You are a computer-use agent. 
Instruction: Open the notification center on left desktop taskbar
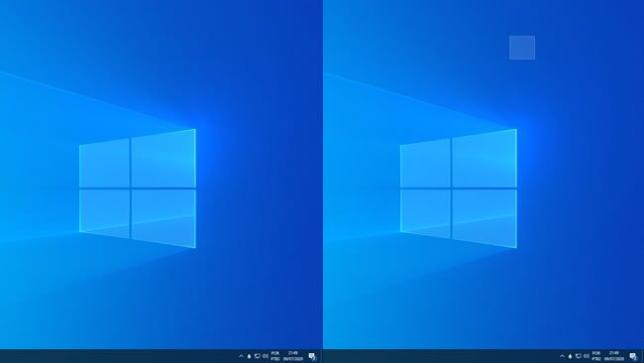pyautogui.click(x=312, y=356)
